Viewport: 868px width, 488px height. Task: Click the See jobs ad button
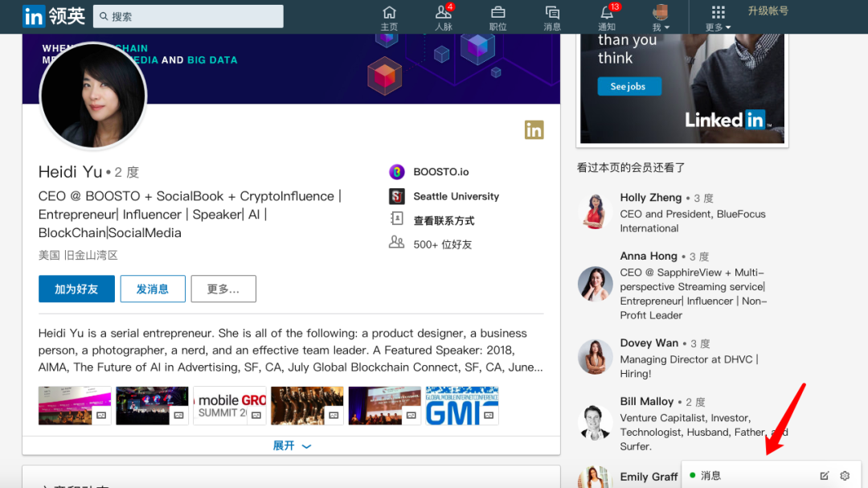pos(628,86)
